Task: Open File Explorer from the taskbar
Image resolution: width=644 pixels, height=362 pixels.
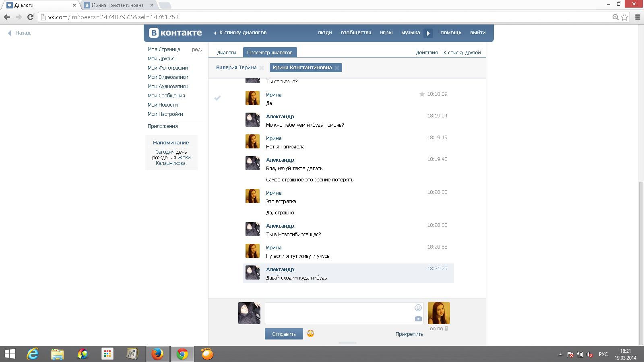Action: (58, 354)
